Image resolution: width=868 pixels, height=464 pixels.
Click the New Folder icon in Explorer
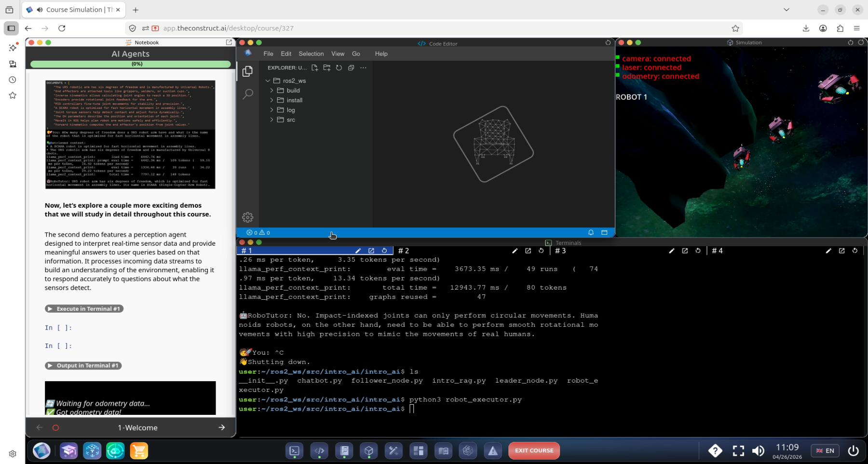pos(327,68)
